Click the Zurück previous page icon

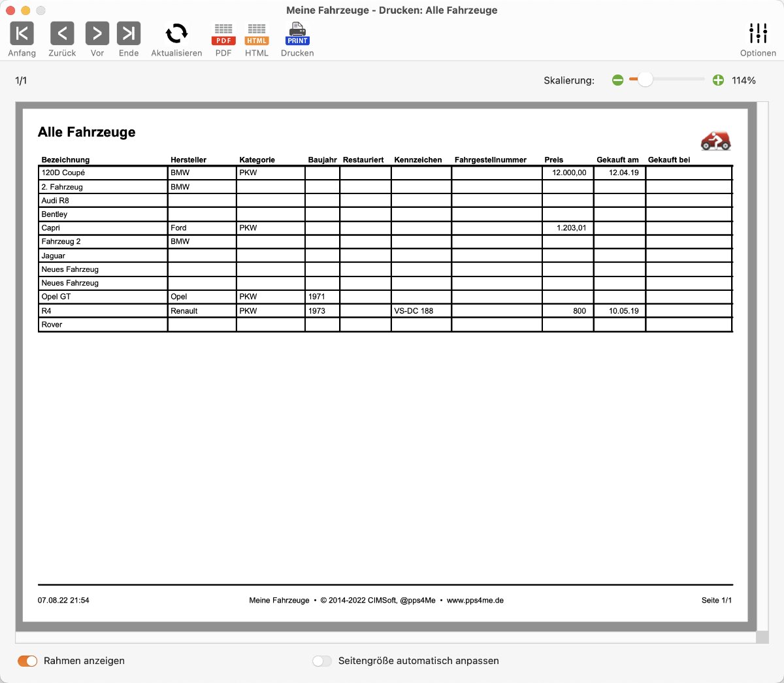pos(62,33)
